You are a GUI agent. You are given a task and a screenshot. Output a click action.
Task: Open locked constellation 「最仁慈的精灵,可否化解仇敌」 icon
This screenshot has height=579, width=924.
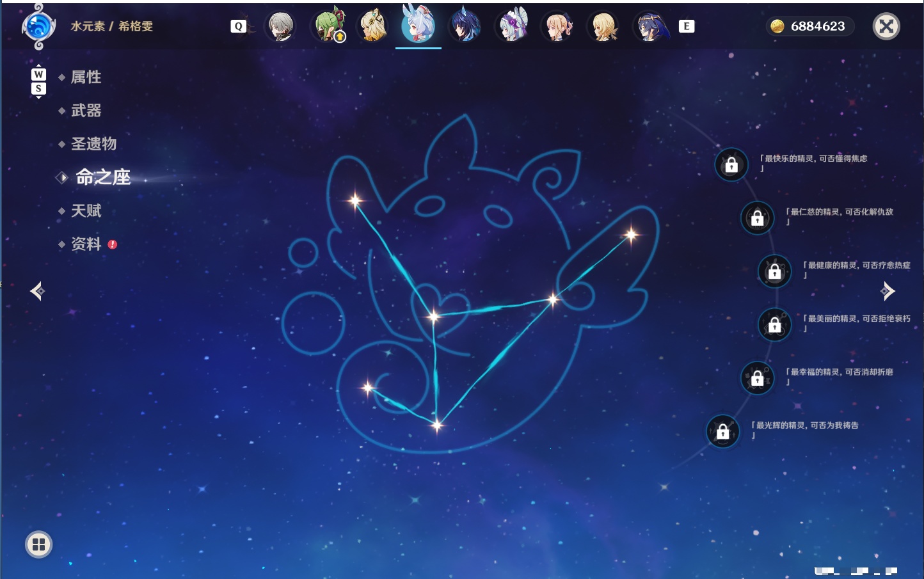click(x=757, y=218)
